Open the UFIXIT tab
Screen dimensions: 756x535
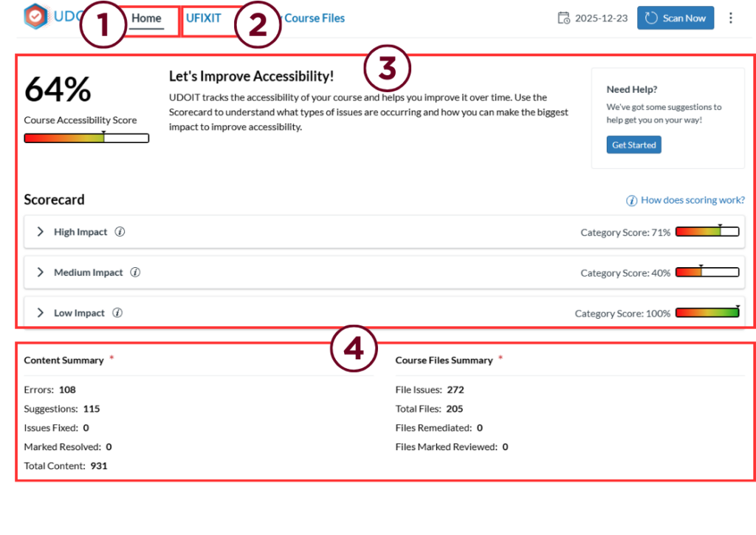pyautogui.click(x=203, y=18)
